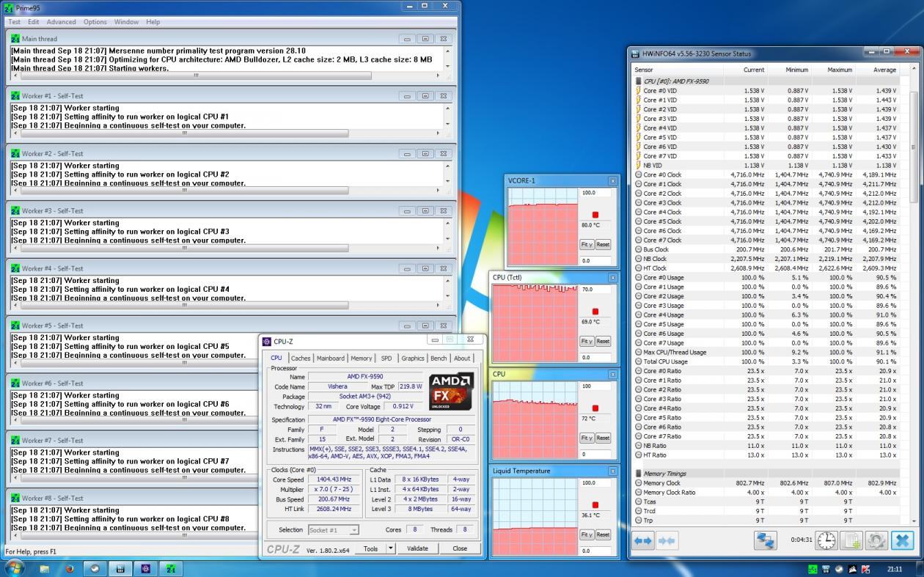Open the Advanced menu in Prime95

click(61, 22)
